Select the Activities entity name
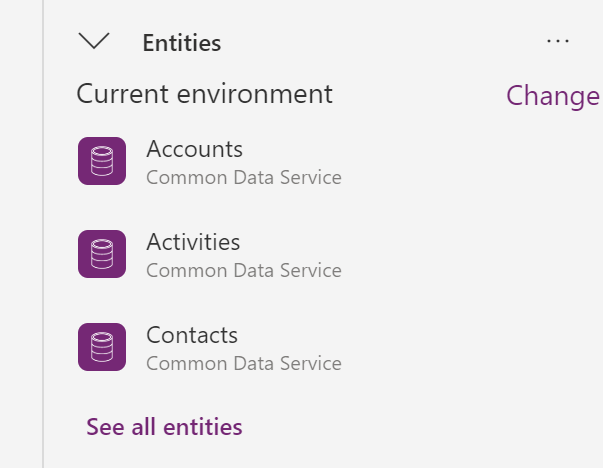Image resolution: width=603 pixels, height=468 pixels. (193, 243)
